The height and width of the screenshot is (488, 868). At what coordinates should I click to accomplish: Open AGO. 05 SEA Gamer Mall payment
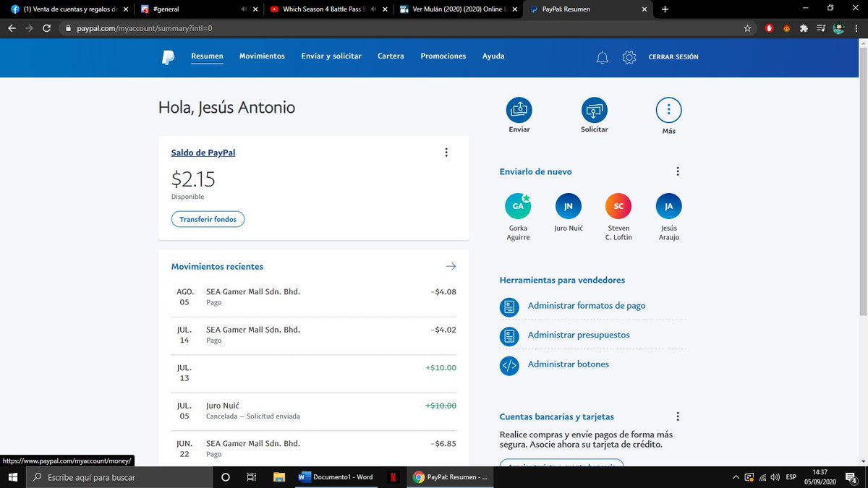click(314, 297)
